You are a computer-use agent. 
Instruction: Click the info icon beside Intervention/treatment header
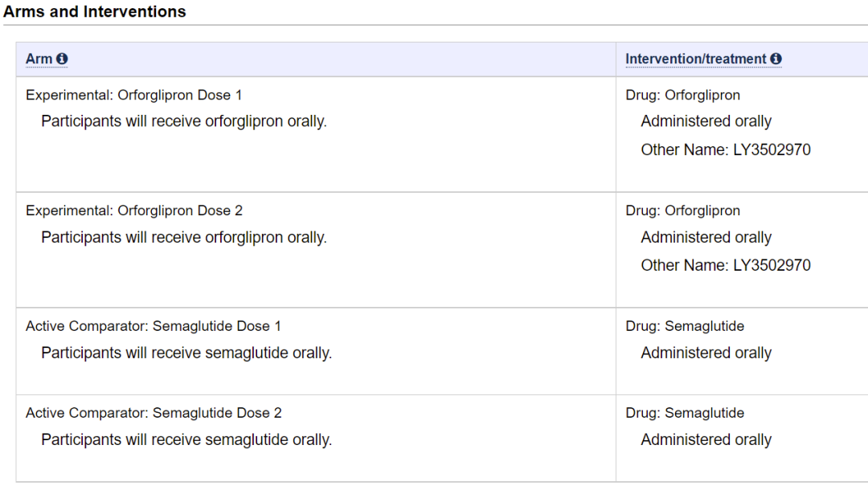click(776, 59)
